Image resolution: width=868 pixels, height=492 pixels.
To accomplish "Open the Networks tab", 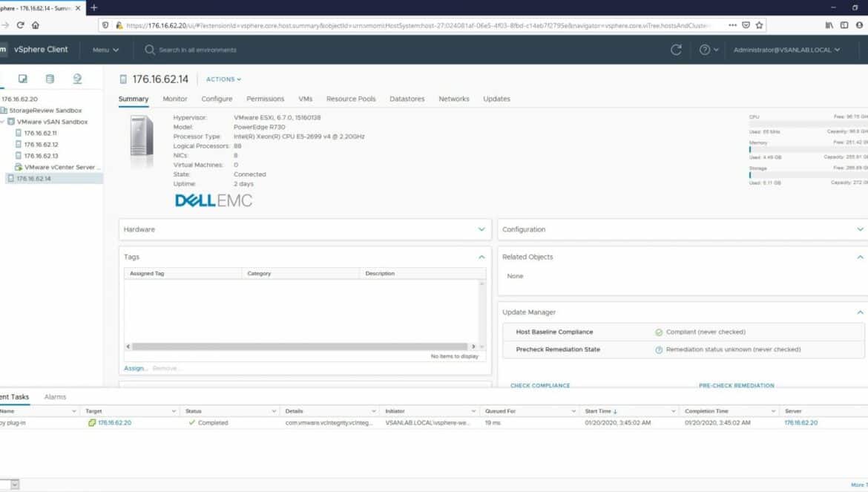I will click(x=454, y=99).
